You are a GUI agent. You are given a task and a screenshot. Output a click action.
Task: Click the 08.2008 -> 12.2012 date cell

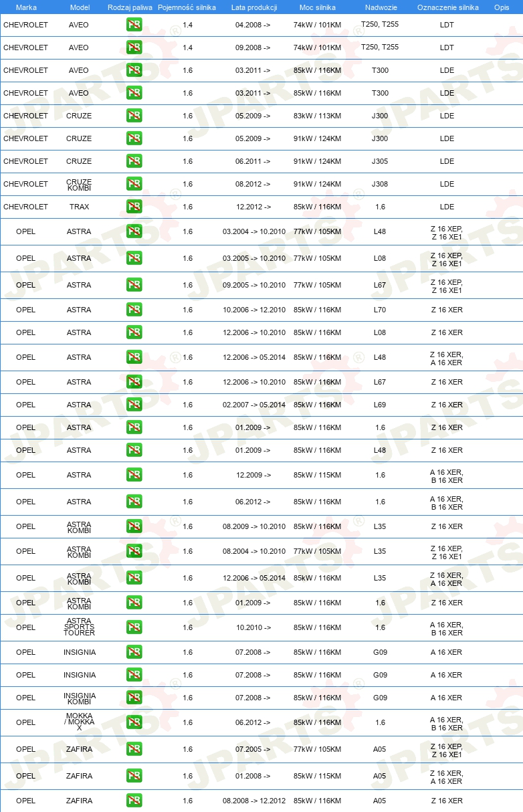point(254,801)
